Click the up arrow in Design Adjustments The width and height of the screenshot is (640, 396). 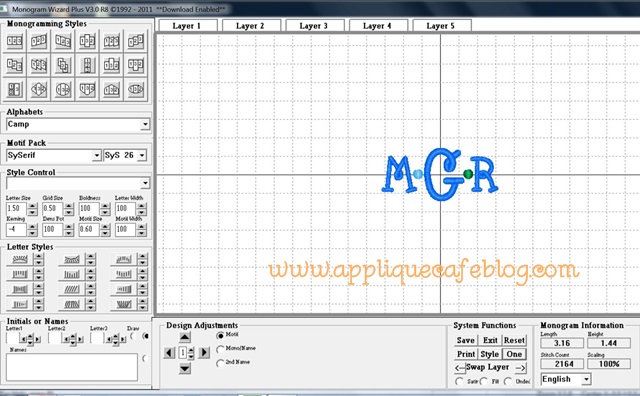[184, 337]
